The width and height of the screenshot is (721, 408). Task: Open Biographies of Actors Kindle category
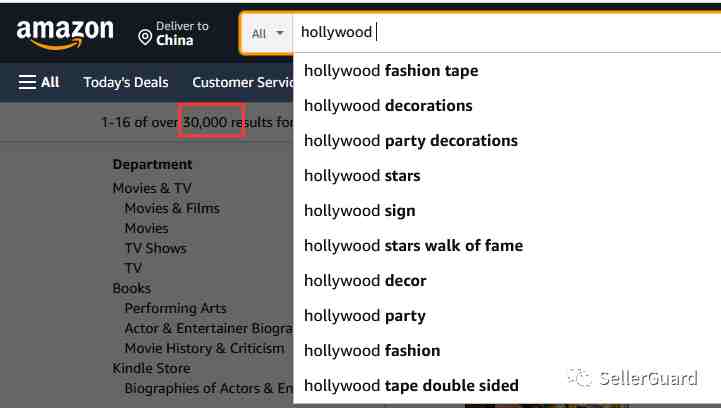[209, 388]
